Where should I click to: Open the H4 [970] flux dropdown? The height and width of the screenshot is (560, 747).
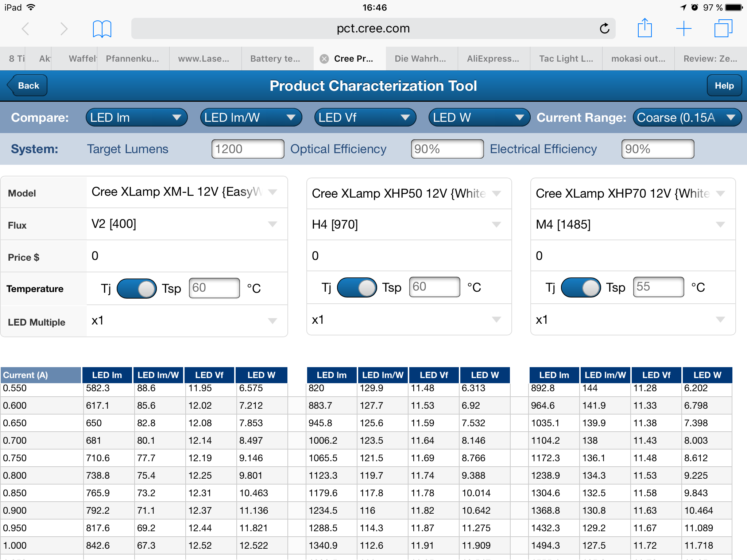coord(409,225)
